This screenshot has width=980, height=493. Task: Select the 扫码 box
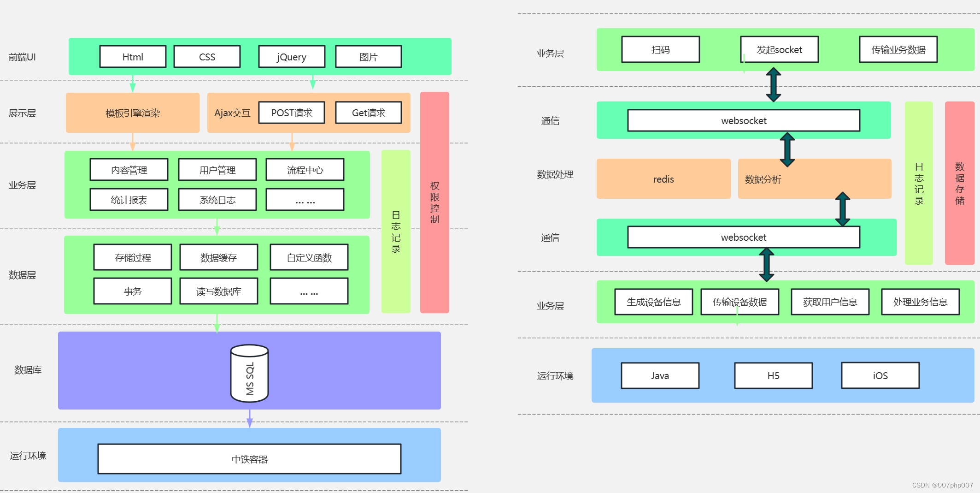pos(660,49)
